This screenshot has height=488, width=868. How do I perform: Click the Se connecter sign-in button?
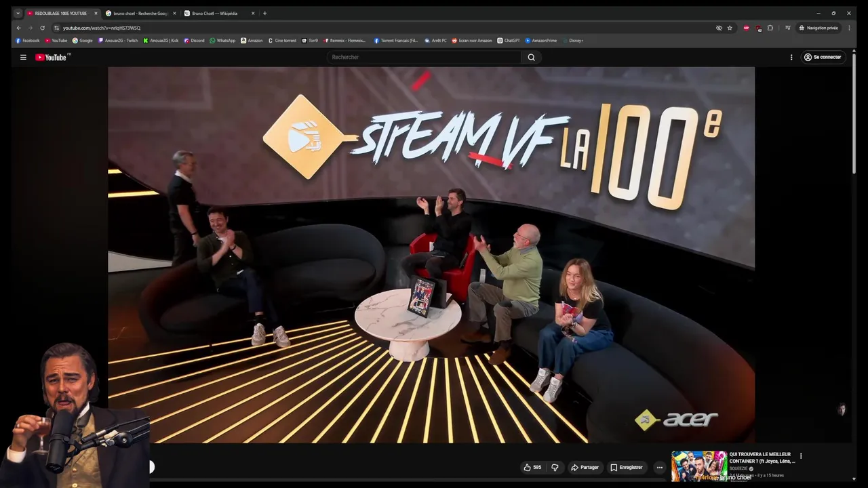tap(823, 58)
